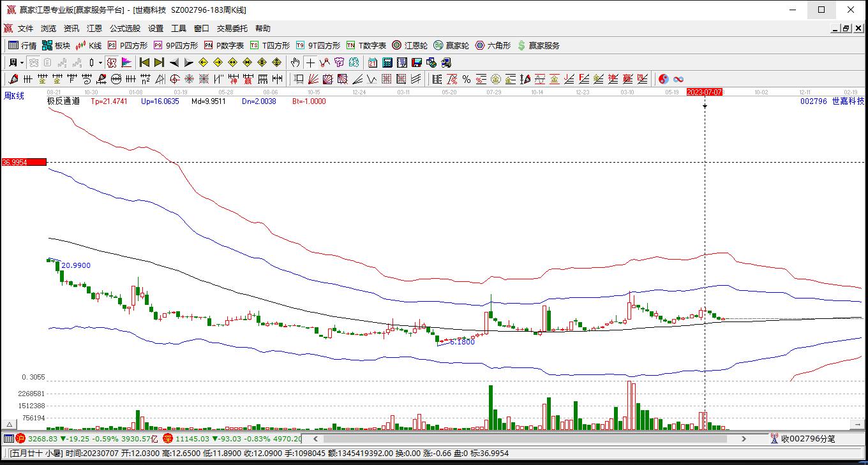
Task: Toggle the crosshair cursor tool
Action: (x=310, y=63)
